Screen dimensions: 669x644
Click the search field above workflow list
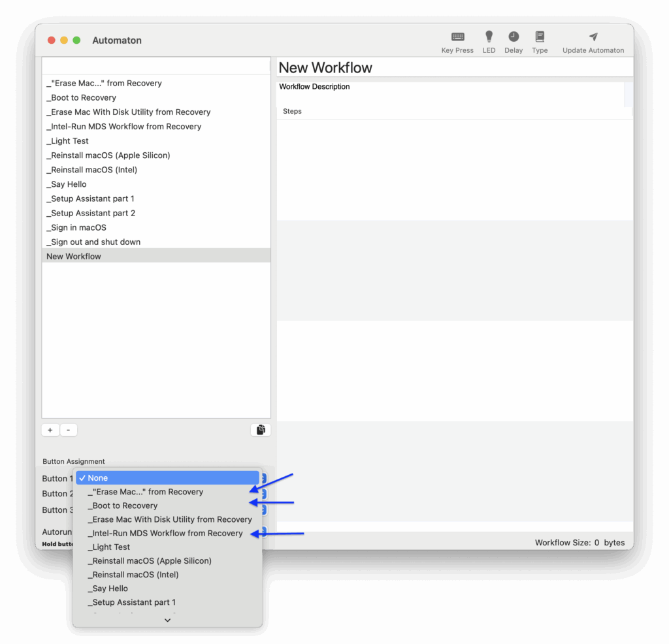click(156, 66)
